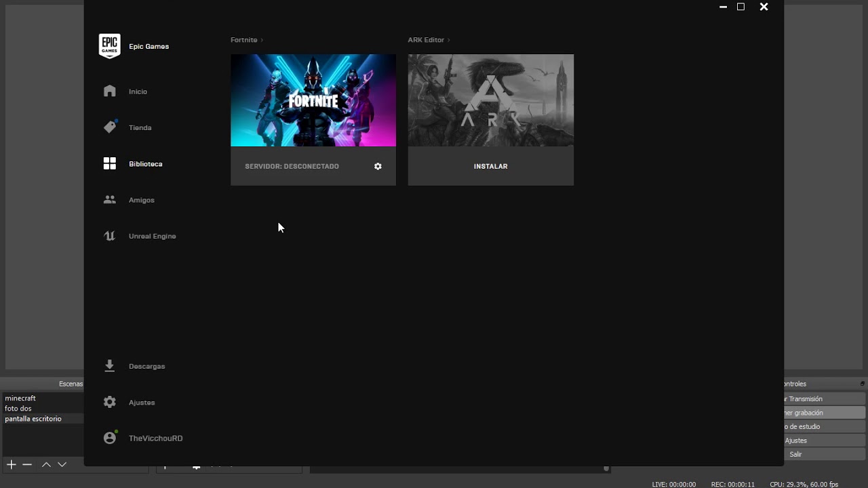This screenshot has width=868, height=488.
Task: Click OBS Transmisión button
Action: point(825,399)
